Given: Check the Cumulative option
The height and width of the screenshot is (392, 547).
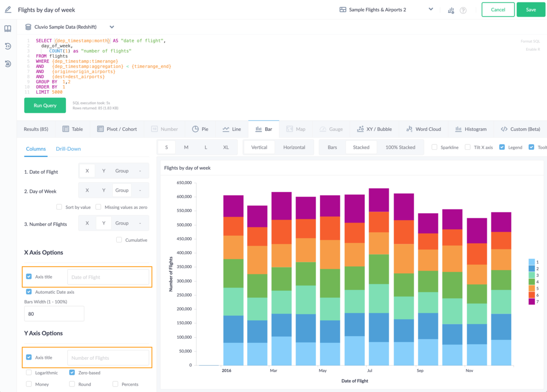Looking at the screenshot, I should (x=119, y=240).
